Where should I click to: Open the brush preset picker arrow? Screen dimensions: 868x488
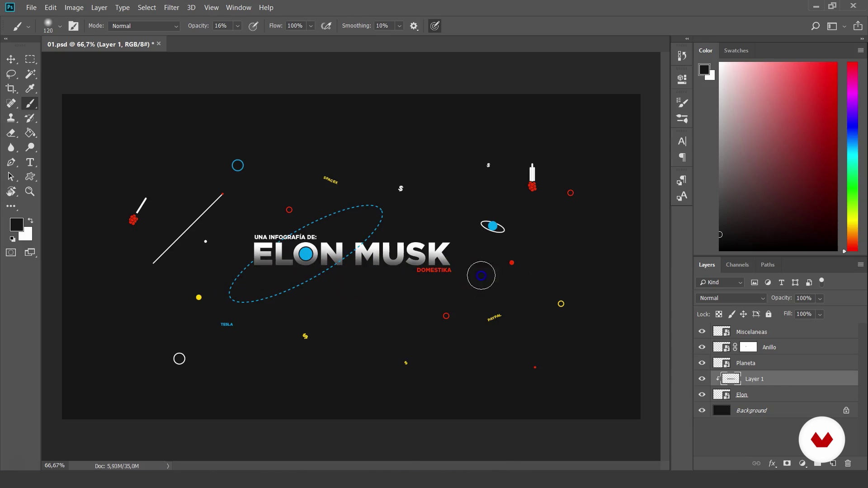60,26
